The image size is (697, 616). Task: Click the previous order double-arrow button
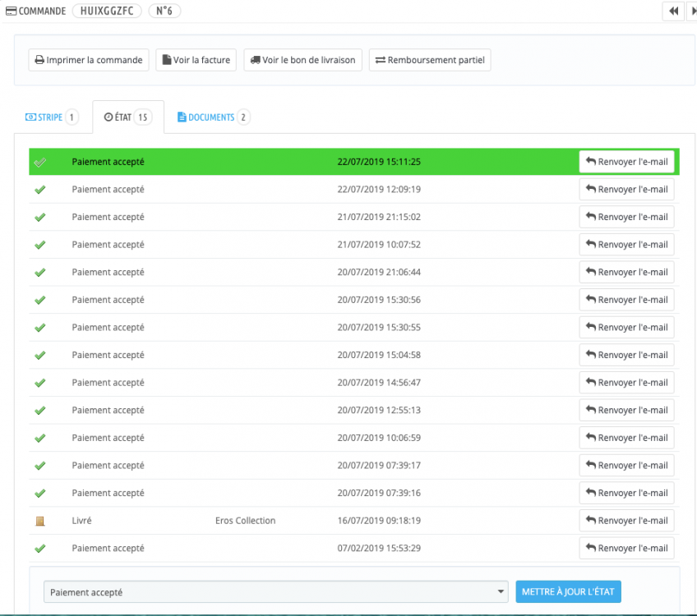(x=673, y=11)
